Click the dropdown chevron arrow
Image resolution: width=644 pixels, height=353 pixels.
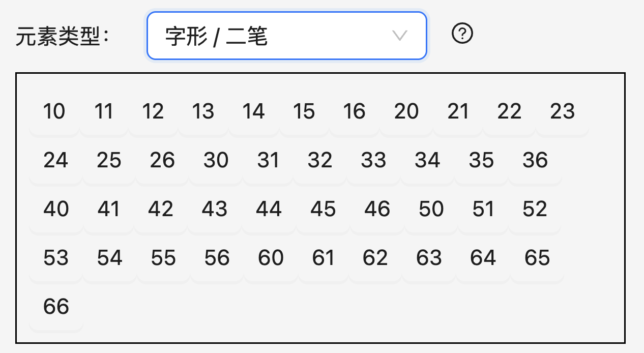click(400, 36)
